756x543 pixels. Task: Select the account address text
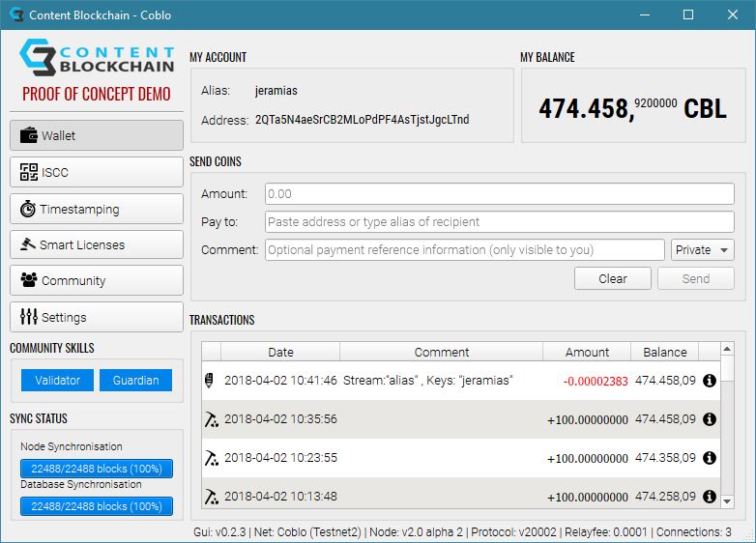coord(363,120)
